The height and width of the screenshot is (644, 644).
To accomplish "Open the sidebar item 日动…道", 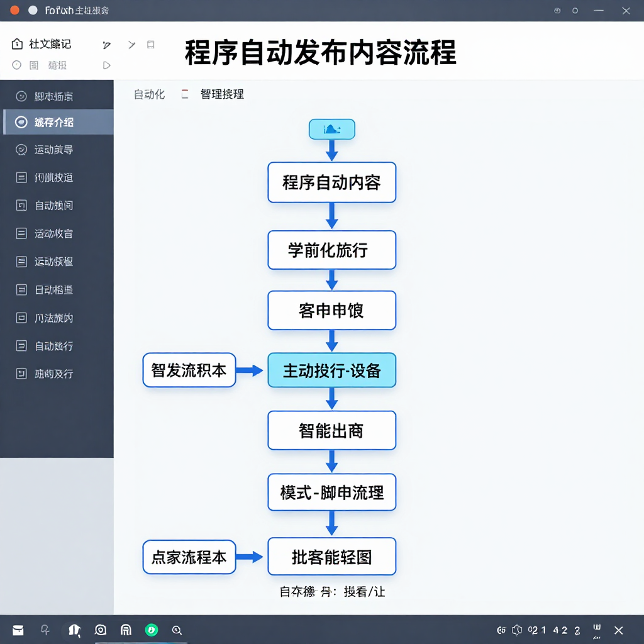I will pyautogui.click(x=58, y=289).
